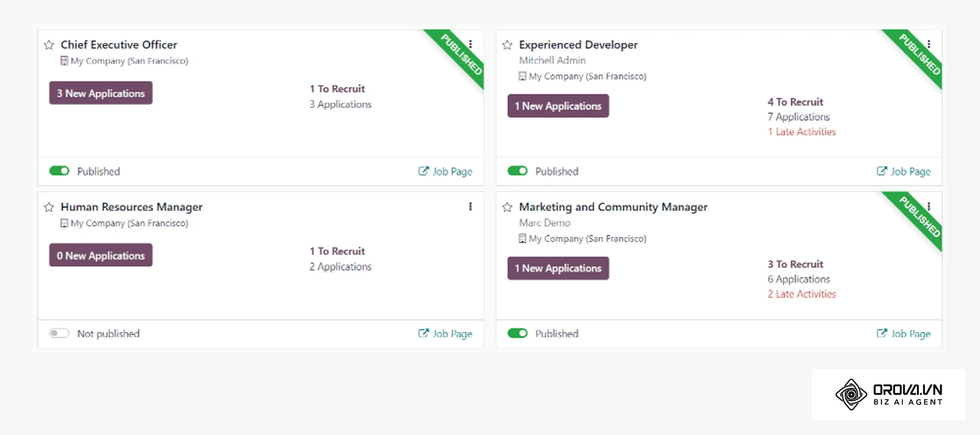
Task: Click company building icon on Marketing and Community Manager card
Action: (522, 238)
